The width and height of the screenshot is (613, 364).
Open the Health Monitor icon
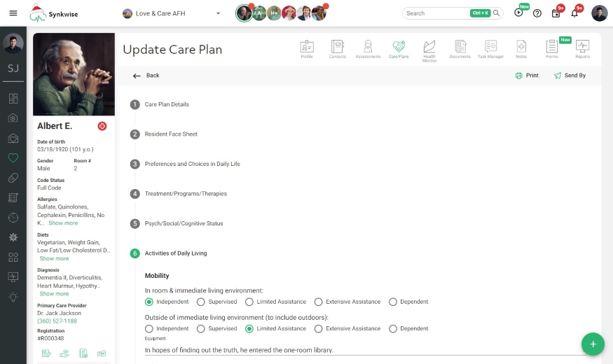(x=429, y=49)
